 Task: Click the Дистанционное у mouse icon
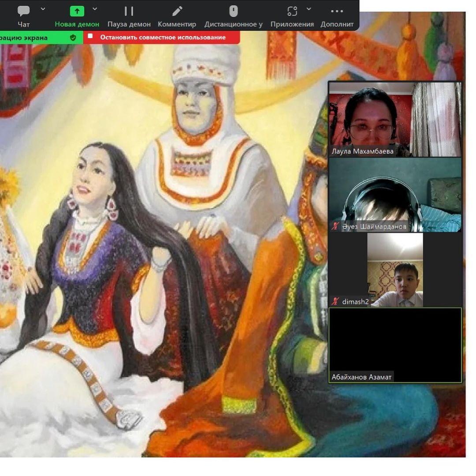(x=234, y=11)
